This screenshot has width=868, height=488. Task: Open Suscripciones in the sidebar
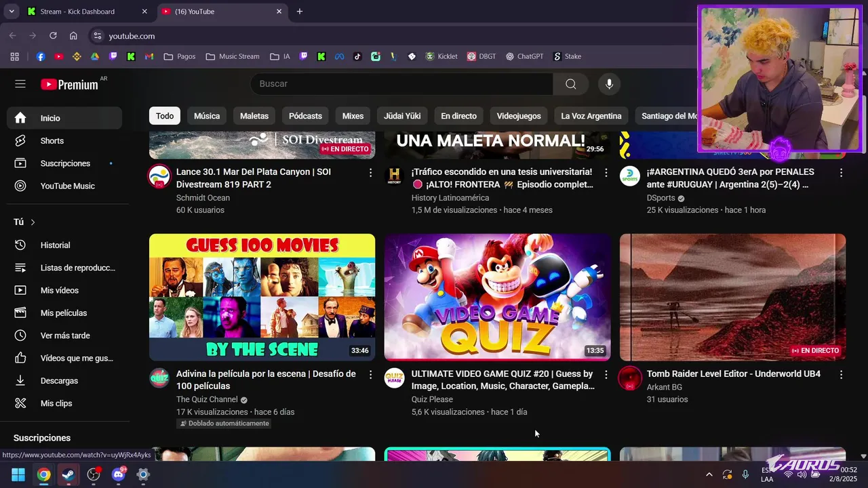tap(64, 163)
